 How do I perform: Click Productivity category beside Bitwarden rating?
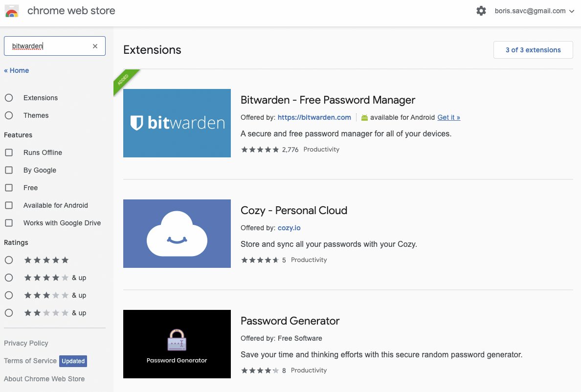coord(321,149)
